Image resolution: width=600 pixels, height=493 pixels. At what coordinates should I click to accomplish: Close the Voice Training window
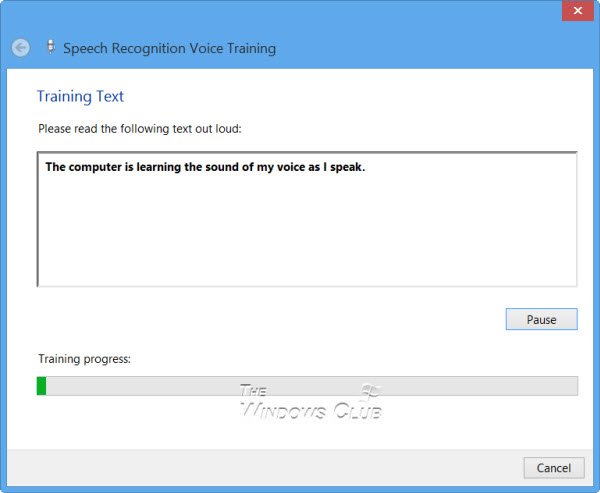(x=578, y=10)
